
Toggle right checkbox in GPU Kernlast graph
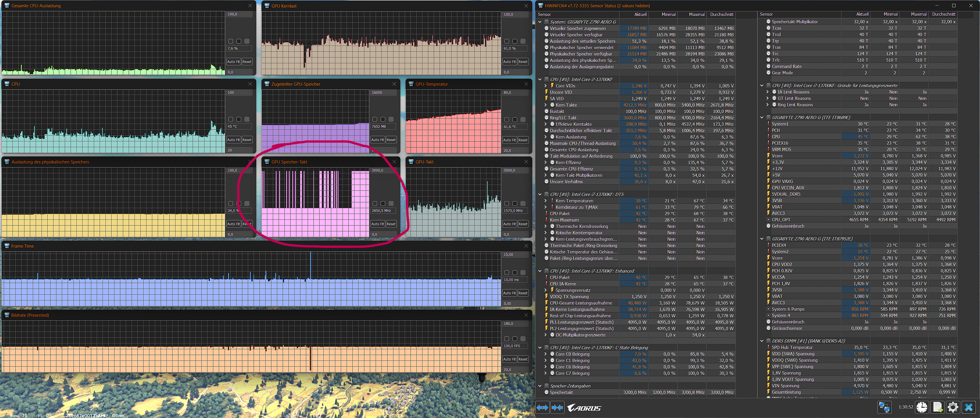click(x=523, y=41)
